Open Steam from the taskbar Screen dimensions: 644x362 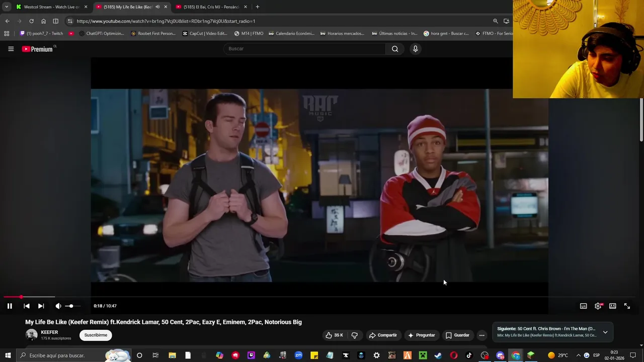click(438, 355)
